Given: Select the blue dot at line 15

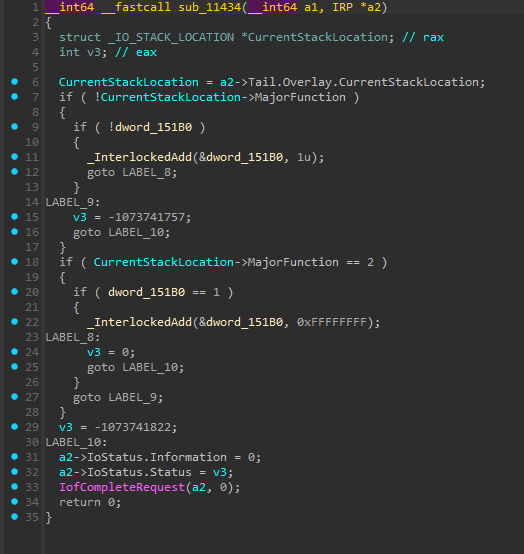Looking at the screenshot, I should pos(14,217).
